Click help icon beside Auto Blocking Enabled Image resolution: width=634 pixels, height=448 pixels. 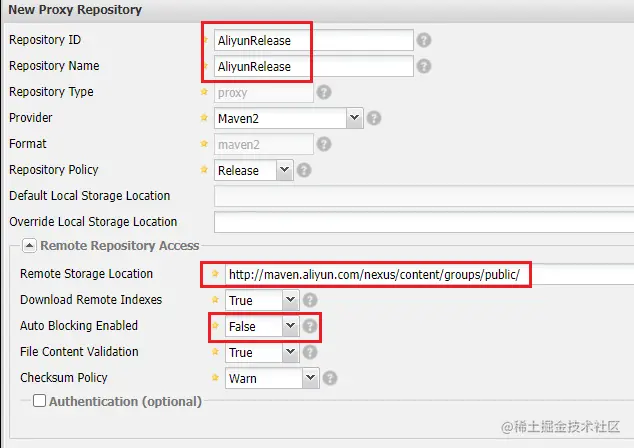tap(310, 326)
